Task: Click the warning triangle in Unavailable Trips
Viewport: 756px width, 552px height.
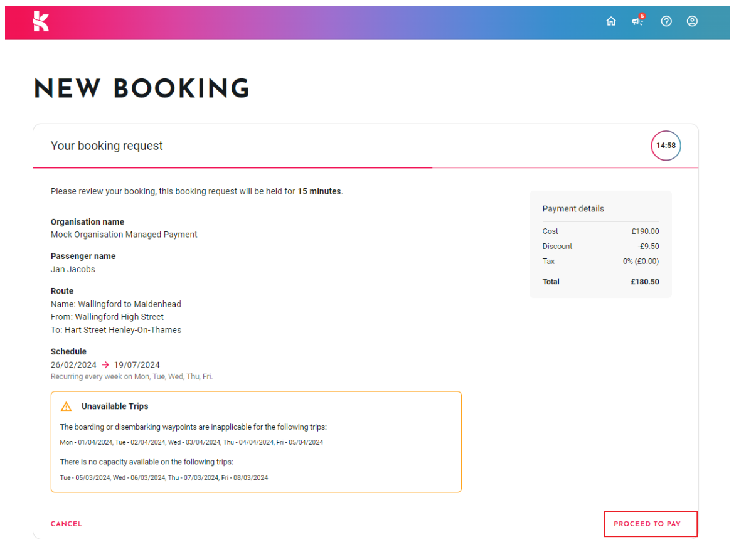Action: tap(66, 406)
